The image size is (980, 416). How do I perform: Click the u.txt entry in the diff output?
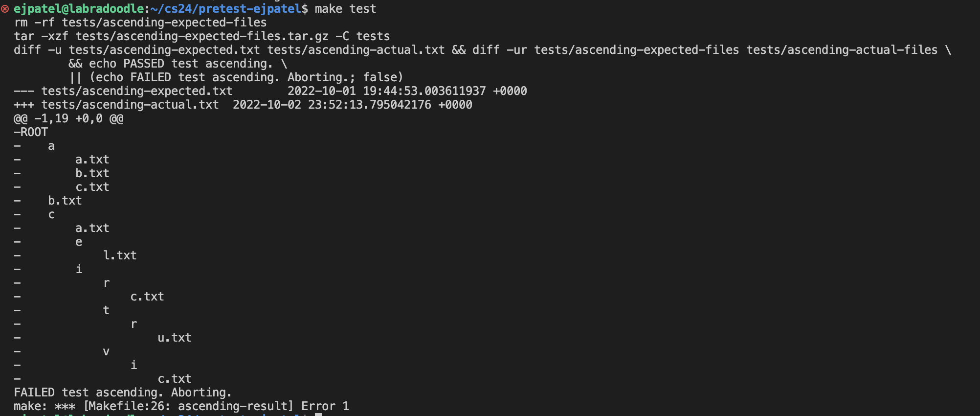click(175, 338)
